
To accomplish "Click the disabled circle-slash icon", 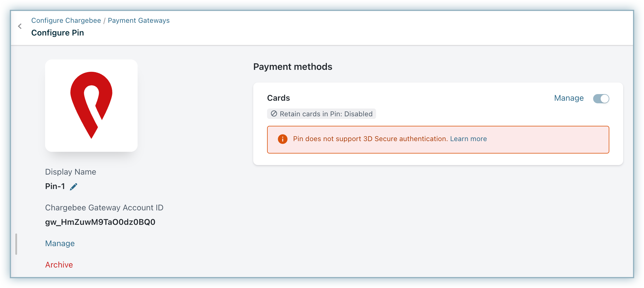I will point(274,114).
